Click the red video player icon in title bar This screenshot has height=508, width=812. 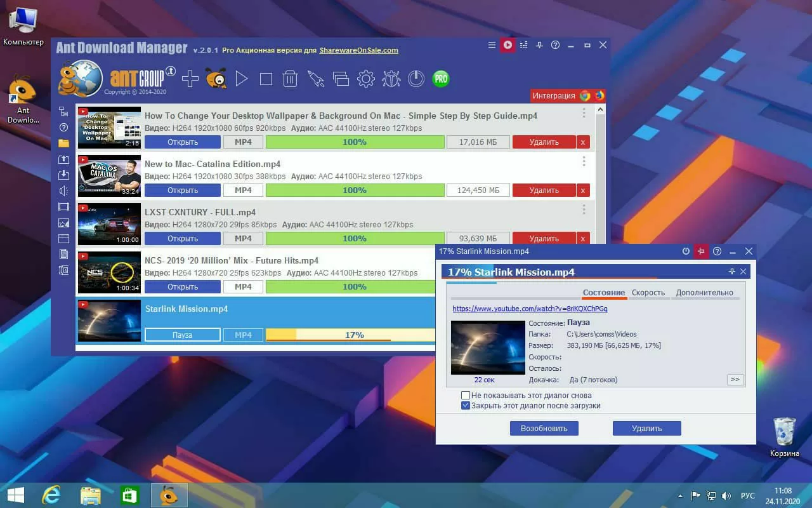click(x=507, y=45)
